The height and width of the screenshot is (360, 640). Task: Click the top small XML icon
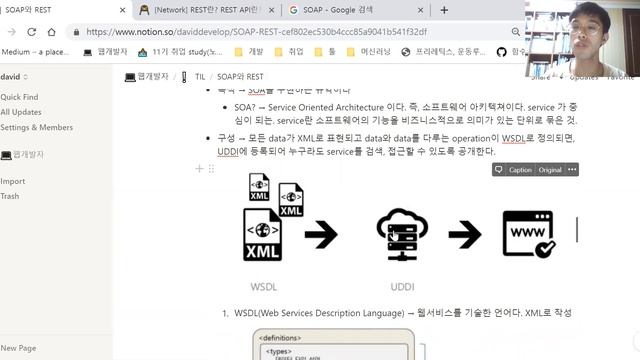tap(259, 187)
